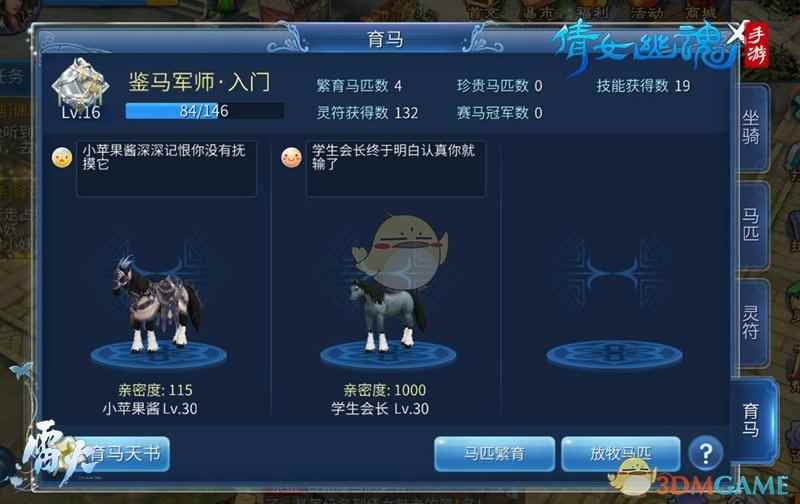800x504 pixels.
Task: Click the 84/146 experience progress bar
Action: click(x=205, y=111)
